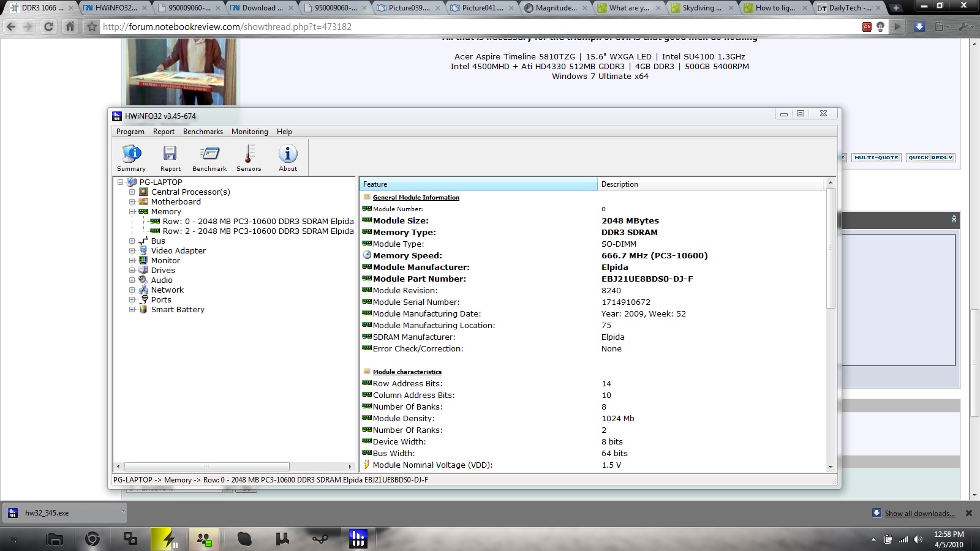Bookmark this page with the star
The height and width of the screenshot is (551, 980).
point(92,27)
